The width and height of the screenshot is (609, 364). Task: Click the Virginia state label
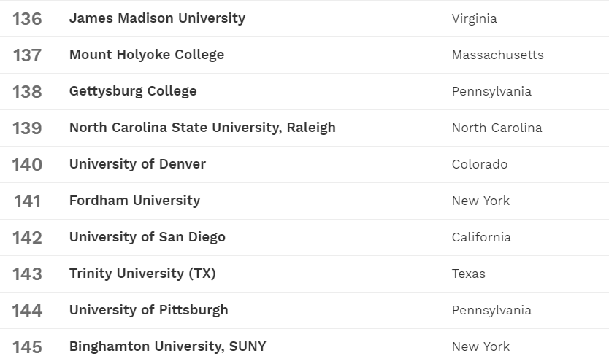pyautogui.click(x=474, y=19)
